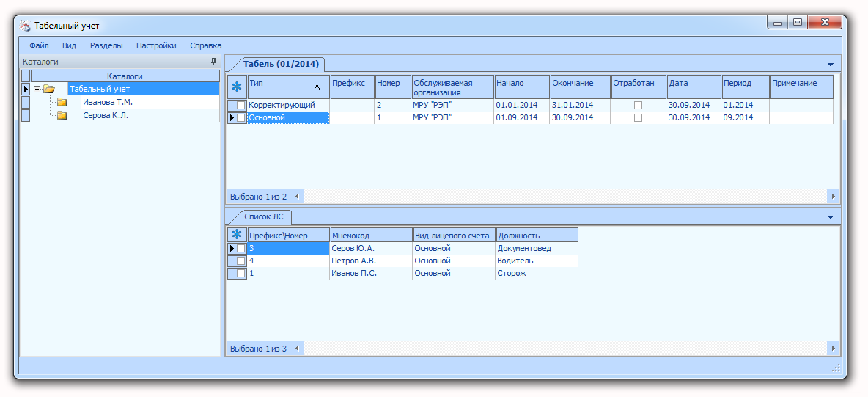Image resolution: width=868 pixels, height=397 pixels.
Task: Sort by the Период column header
Action: (x=745, y=87)
